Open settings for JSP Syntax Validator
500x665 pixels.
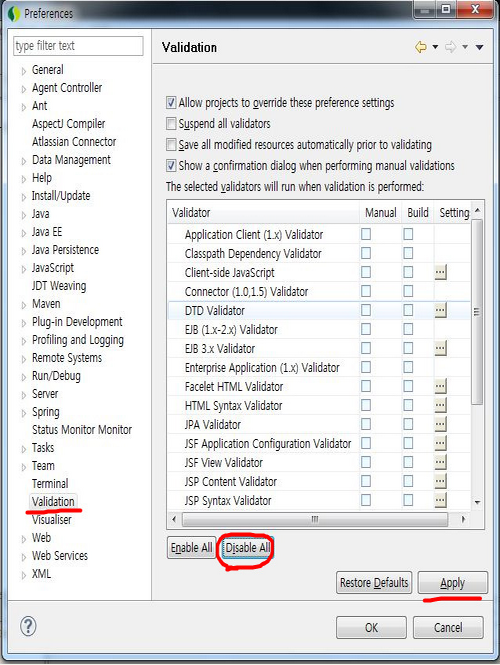pyautogui.click(x=440, y=500)
